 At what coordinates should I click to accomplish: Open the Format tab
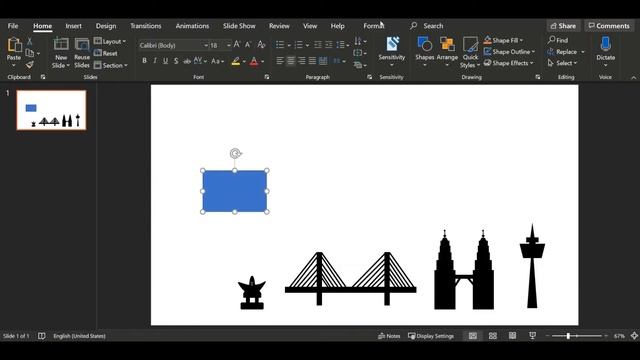click(373, 26)
